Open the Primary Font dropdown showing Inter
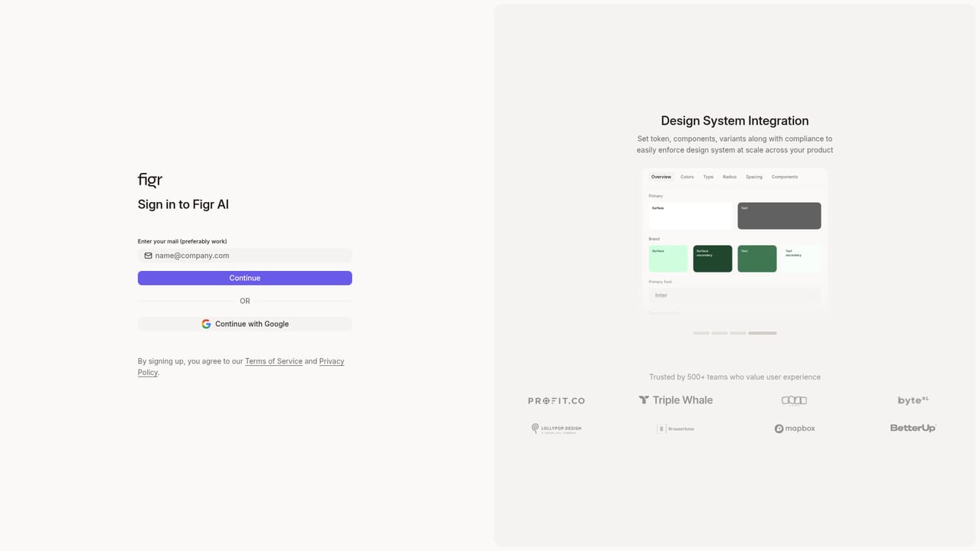The height and width of the screenshot is (551, 980). click(x=735, y=295)
